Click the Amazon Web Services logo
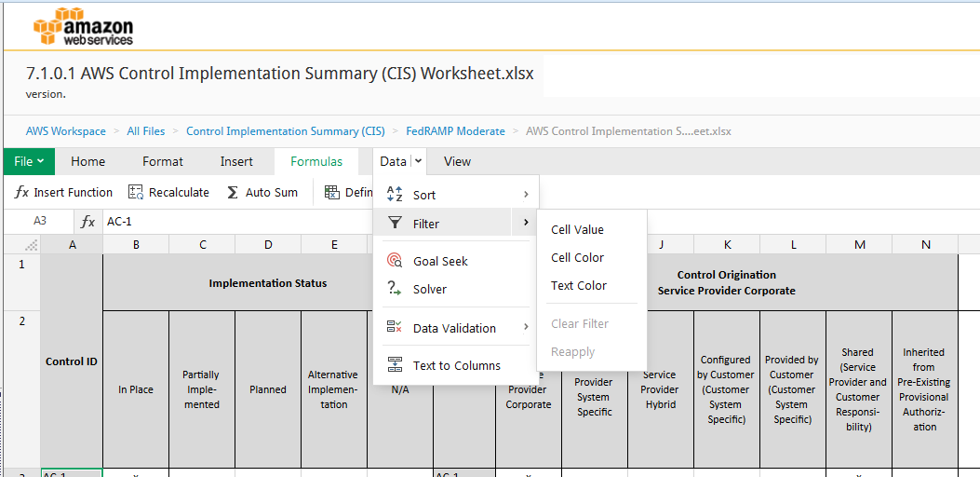The height and width of the screenshot is (477, 980). pos(83,26)
